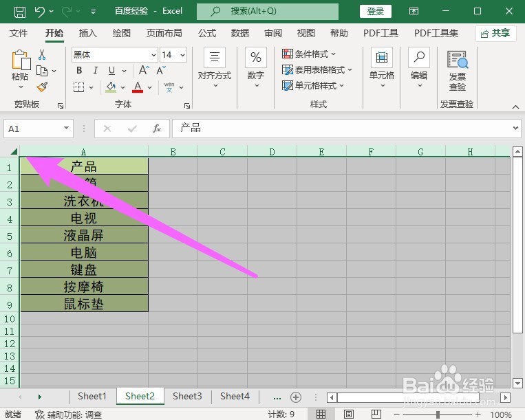Open 条件格式 conditional formatting

point(309,54)
